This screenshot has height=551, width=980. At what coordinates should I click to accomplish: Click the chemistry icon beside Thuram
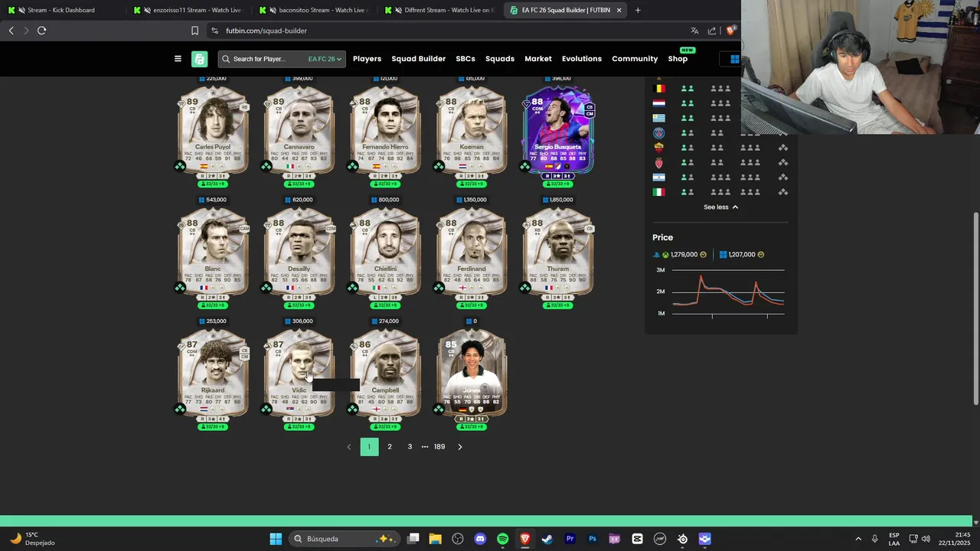tap(525, 288)
